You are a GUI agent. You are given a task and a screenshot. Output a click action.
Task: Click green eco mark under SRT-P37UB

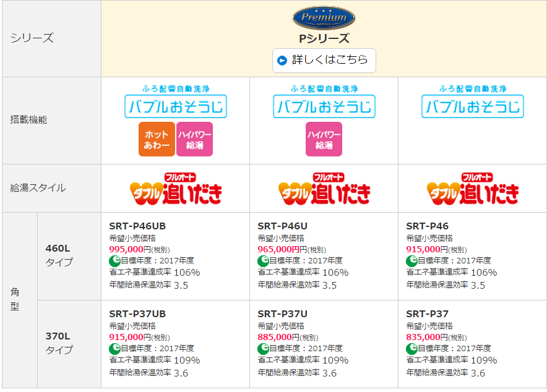click(114, 349)
